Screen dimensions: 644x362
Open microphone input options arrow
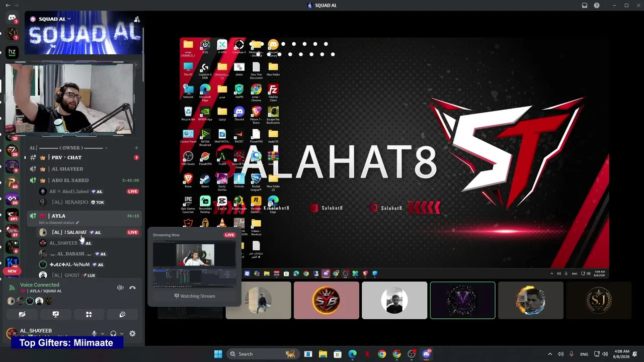103,333
